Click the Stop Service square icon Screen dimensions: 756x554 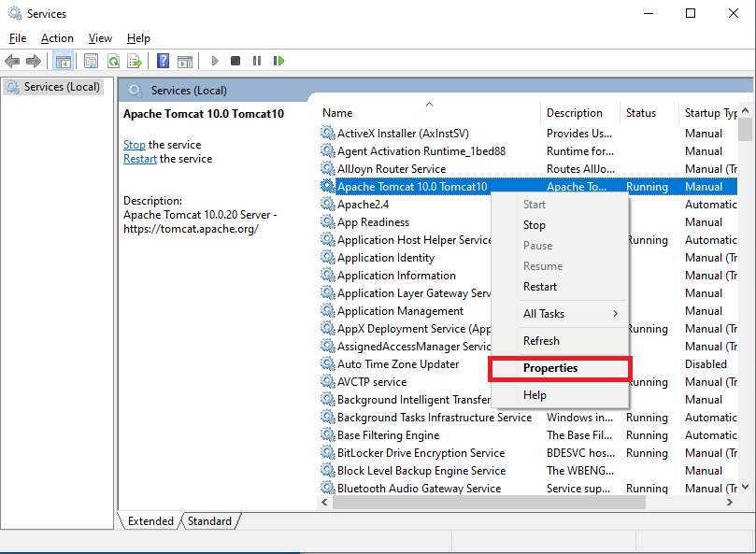tap(235, 61)
